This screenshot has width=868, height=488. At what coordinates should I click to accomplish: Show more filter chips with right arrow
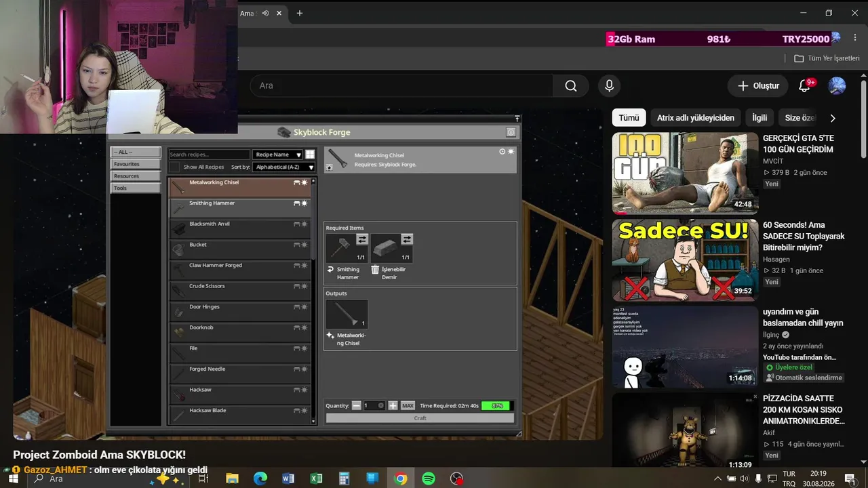833,118
